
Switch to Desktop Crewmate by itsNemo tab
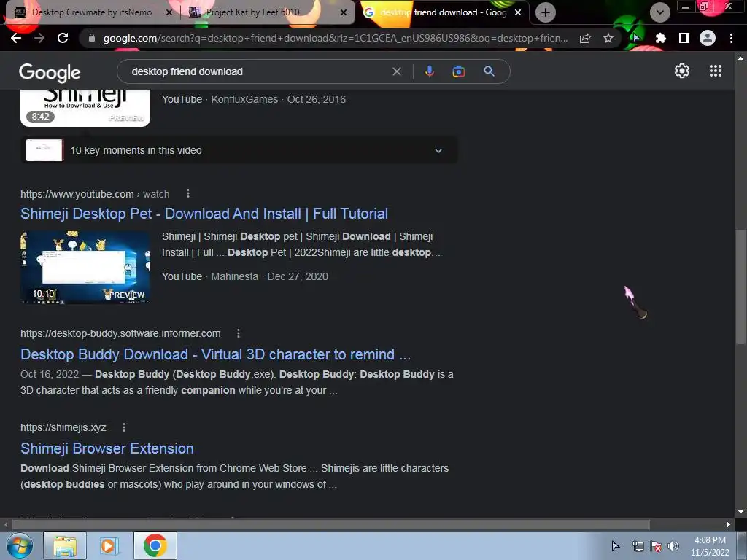pos(90,12)
